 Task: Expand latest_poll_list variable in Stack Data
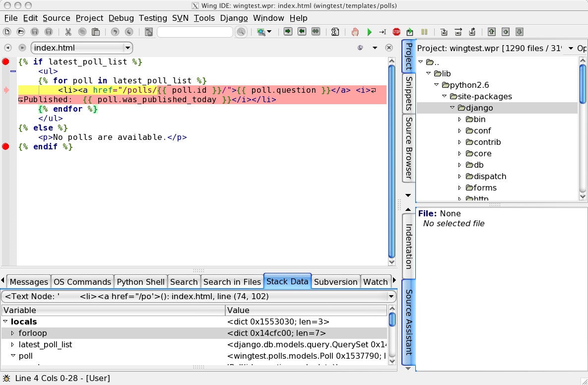pos(13,344)
